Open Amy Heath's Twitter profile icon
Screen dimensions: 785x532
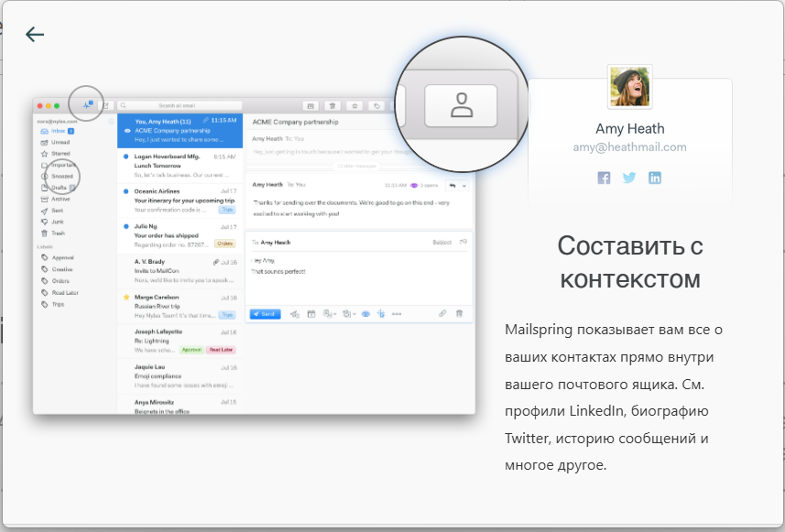point(629,178)
